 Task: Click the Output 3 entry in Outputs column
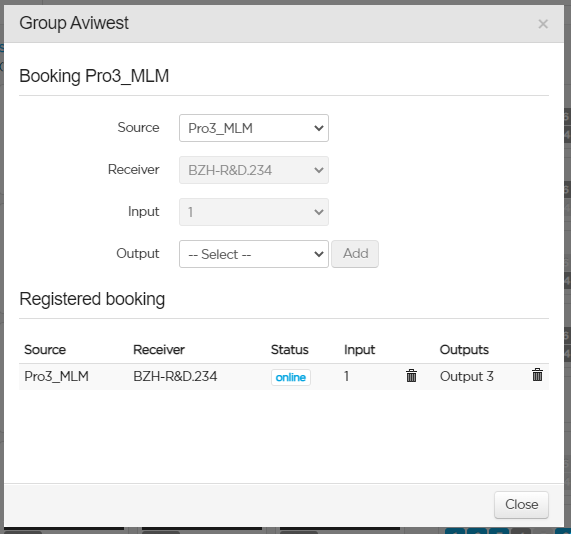tap(466, 376)
